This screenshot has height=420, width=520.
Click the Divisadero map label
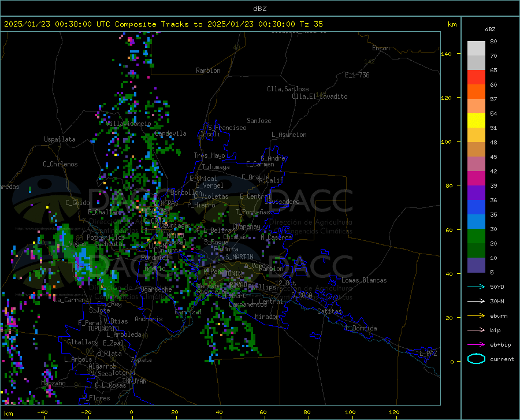click(x=282, y=202)
